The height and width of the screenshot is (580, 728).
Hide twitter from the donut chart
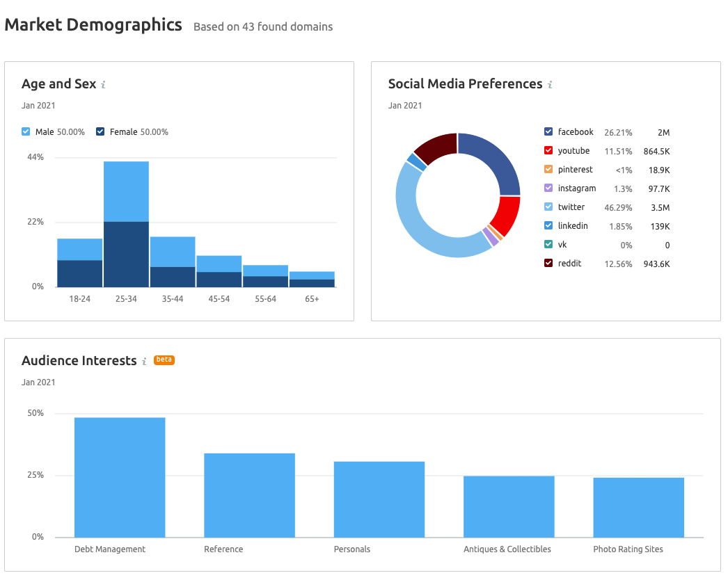[548, 207]
